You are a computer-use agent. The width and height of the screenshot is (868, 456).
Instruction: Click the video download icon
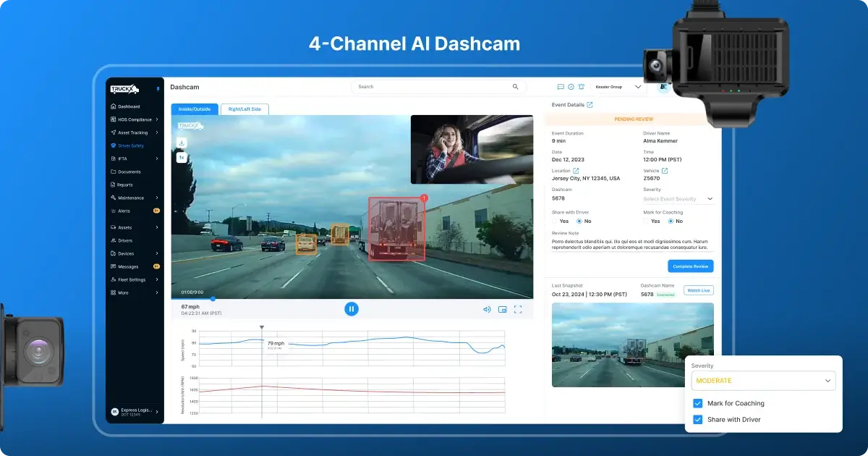(x=182, y=143)
